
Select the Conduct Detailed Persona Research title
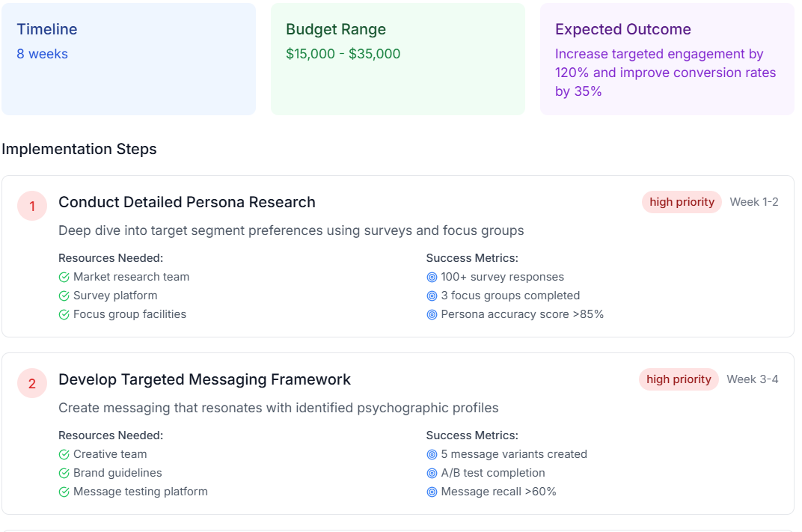click(187, 202)
